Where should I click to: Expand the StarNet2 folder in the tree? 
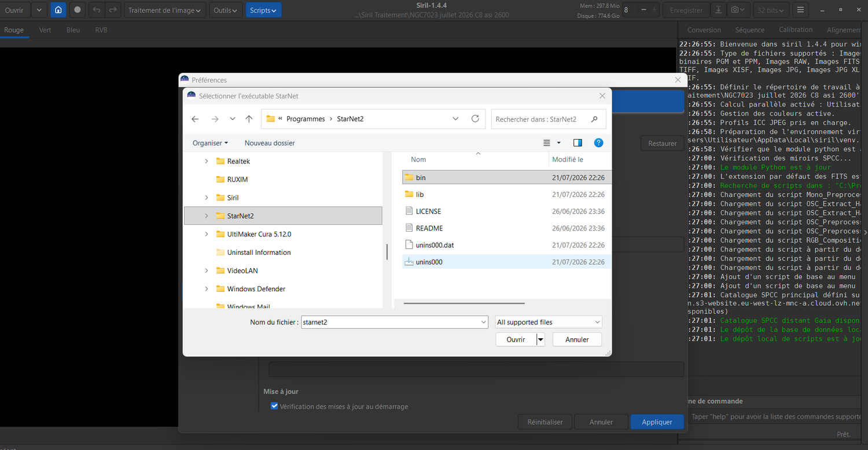click(207, 215)
